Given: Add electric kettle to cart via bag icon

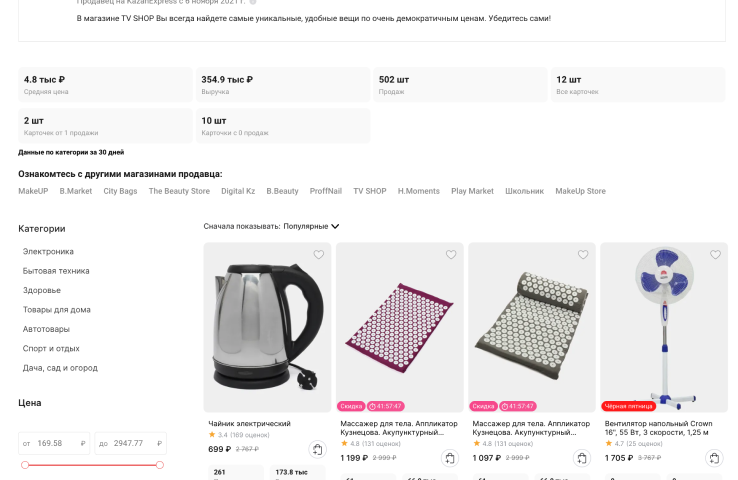Looking at the screenshot, I should 318,449.
